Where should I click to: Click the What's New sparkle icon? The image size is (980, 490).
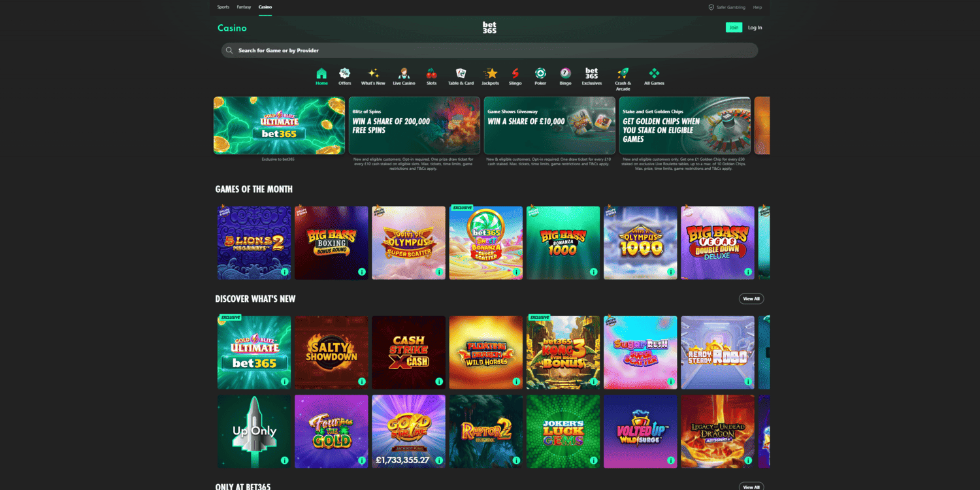(373, 74)
